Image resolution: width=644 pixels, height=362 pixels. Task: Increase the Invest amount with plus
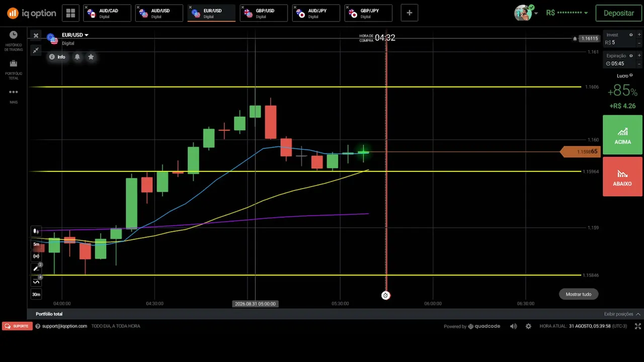point(639,35)
